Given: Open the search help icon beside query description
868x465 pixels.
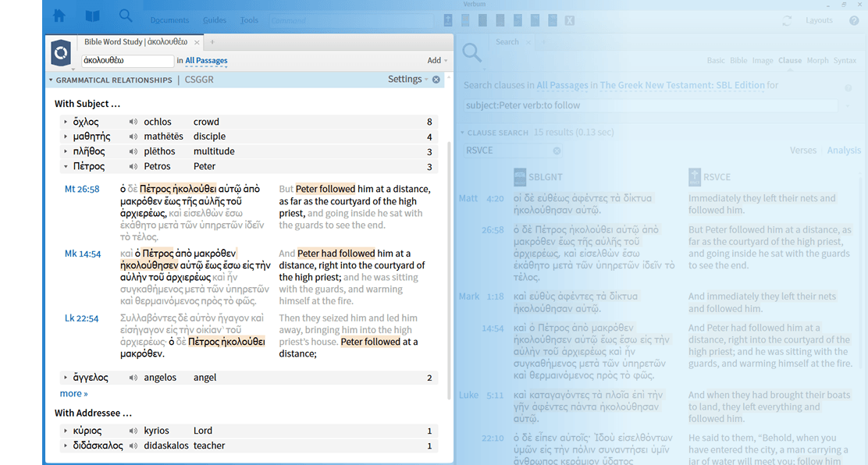Looking at the screenshot, I should click(848, 88).
